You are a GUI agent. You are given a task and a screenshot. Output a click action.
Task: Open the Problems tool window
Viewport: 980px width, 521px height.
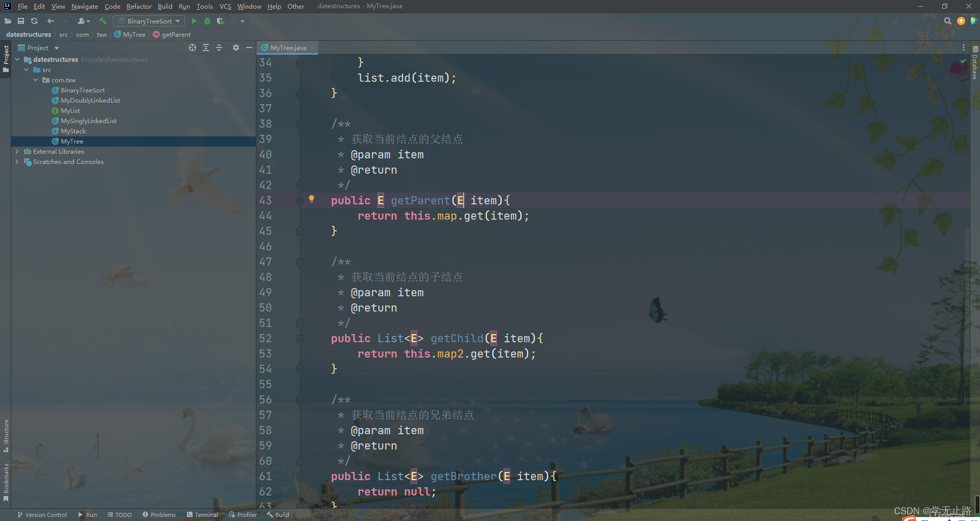[x=159, y=515]
